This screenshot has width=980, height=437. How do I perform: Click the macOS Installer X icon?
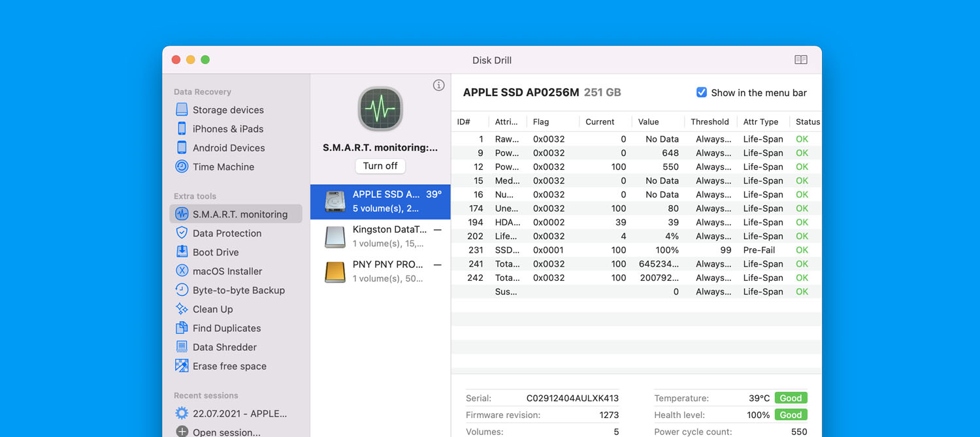[182, 271]
